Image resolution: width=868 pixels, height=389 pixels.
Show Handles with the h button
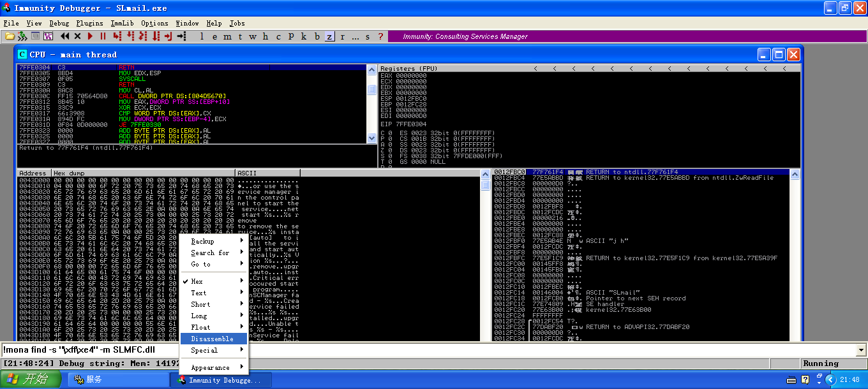(x=266, y=36)
